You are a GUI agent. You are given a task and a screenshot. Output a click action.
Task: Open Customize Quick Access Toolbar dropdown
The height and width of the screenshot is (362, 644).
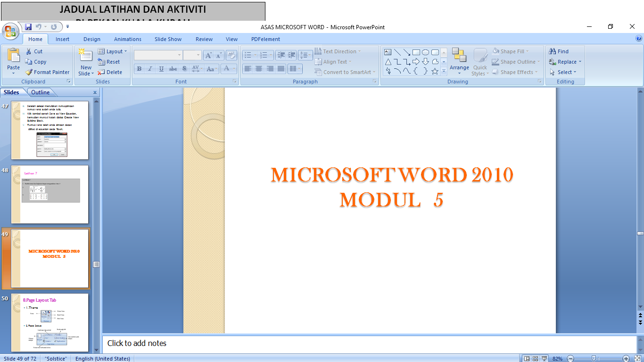(67, 27)
